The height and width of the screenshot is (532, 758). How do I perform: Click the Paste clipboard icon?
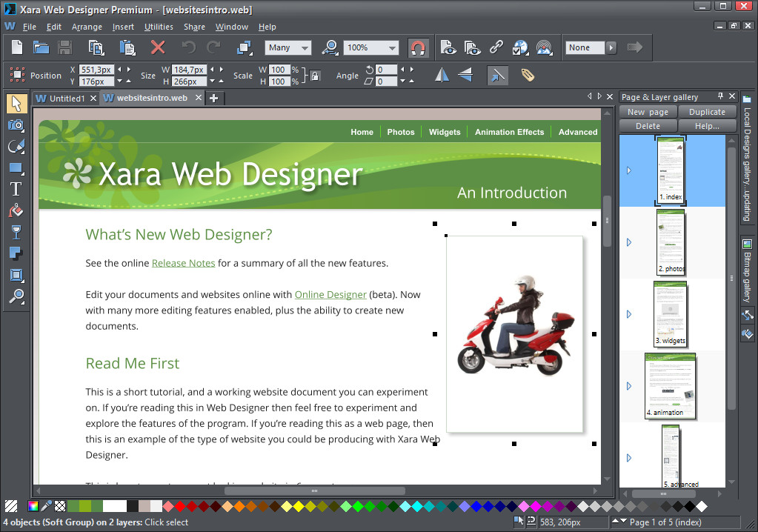pyautogui.click(x=127, y=47)
